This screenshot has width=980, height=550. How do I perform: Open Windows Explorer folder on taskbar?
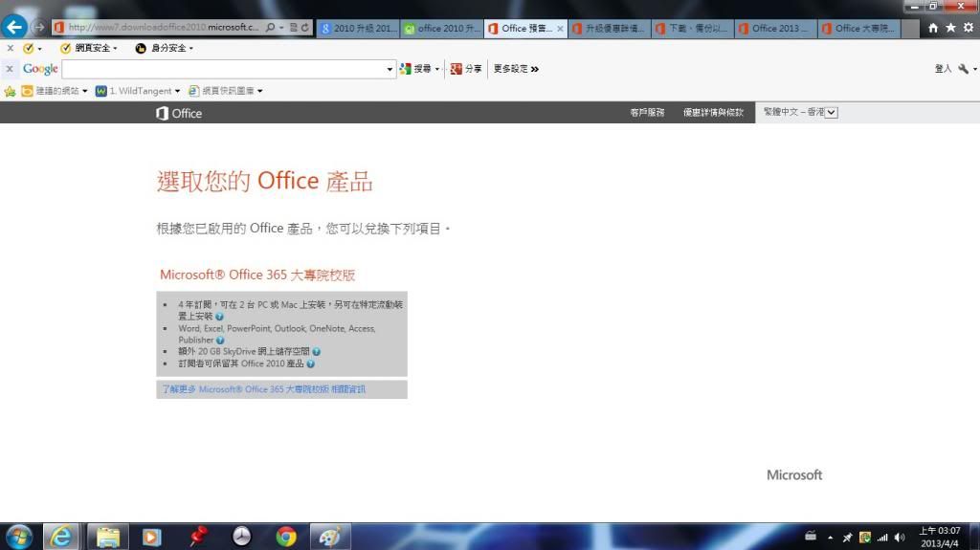point(107,537)
